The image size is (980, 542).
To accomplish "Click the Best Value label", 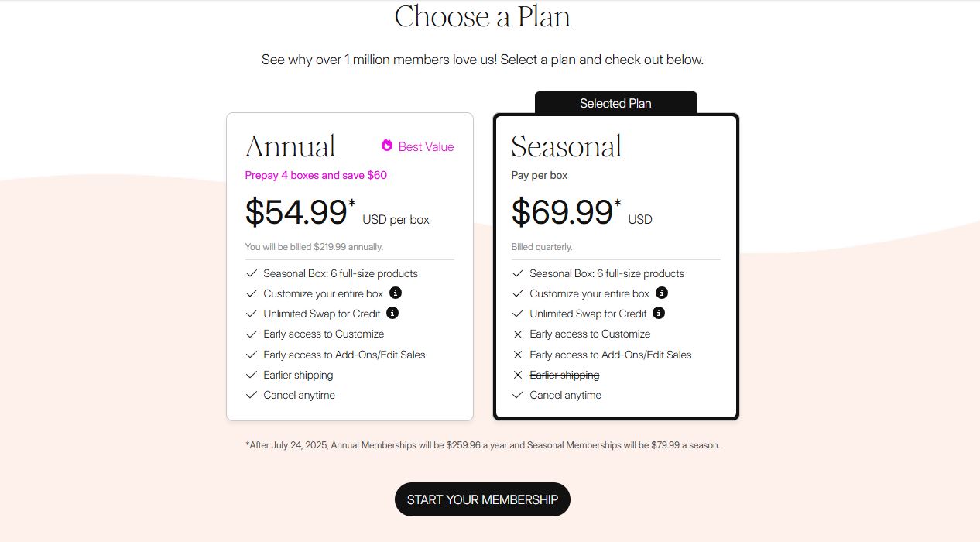I will (426, 146).
